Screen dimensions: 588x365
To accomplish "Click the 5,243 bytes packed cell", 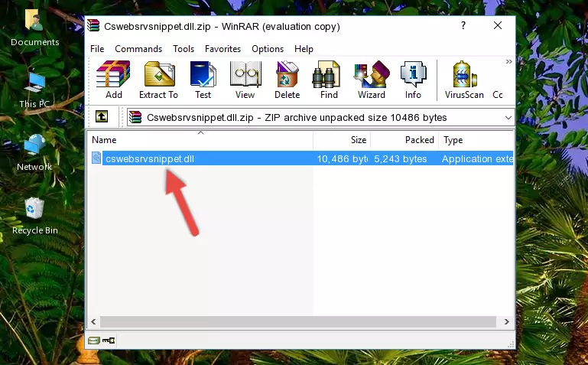I will [401, 158].
